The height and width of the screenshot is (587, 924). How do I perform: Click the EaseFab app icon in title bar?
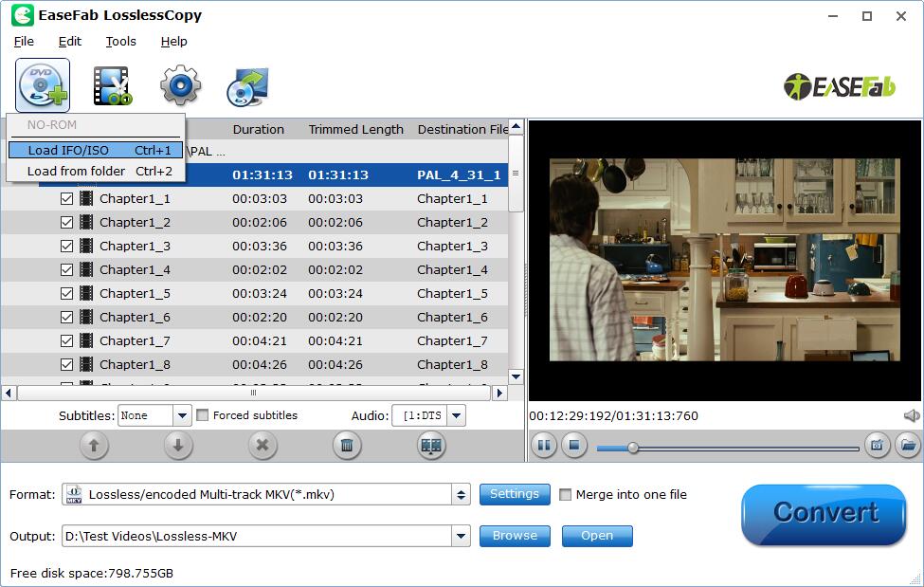pyautogui.click(x=23, y=15)
